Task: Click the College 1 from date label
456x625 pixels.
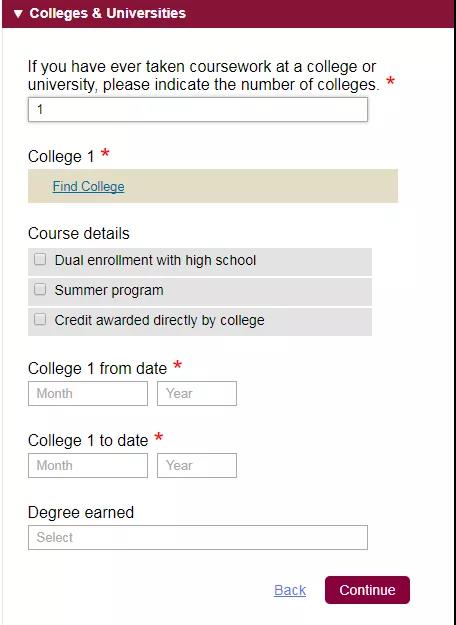Action: (x=97, y=368)
